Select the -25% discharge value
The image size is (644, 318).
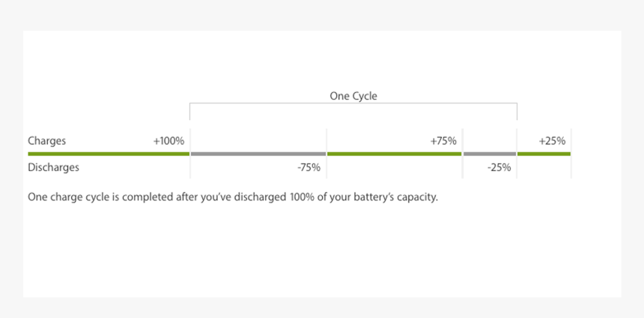point(499,168)
